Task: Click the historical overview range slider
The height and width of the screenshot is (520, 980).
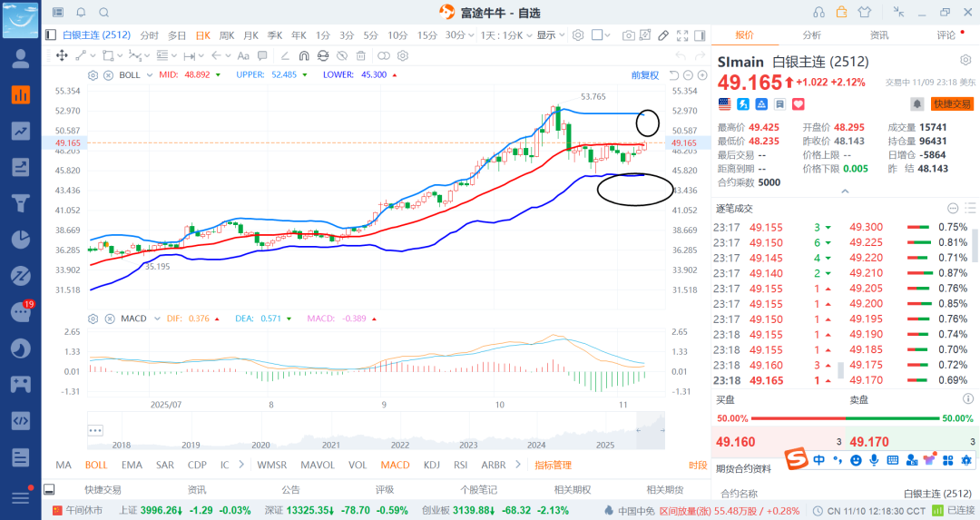Action: 650,431
